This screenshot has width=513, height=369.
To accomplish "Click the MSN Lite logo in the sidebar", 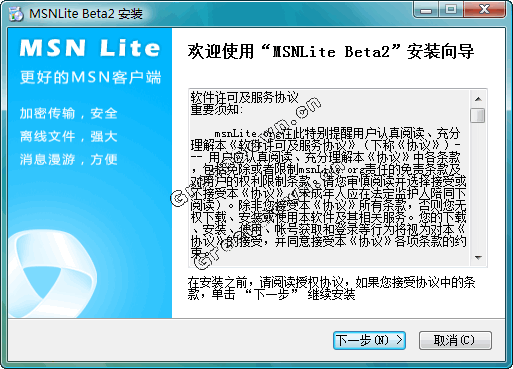I will (90, 48).
